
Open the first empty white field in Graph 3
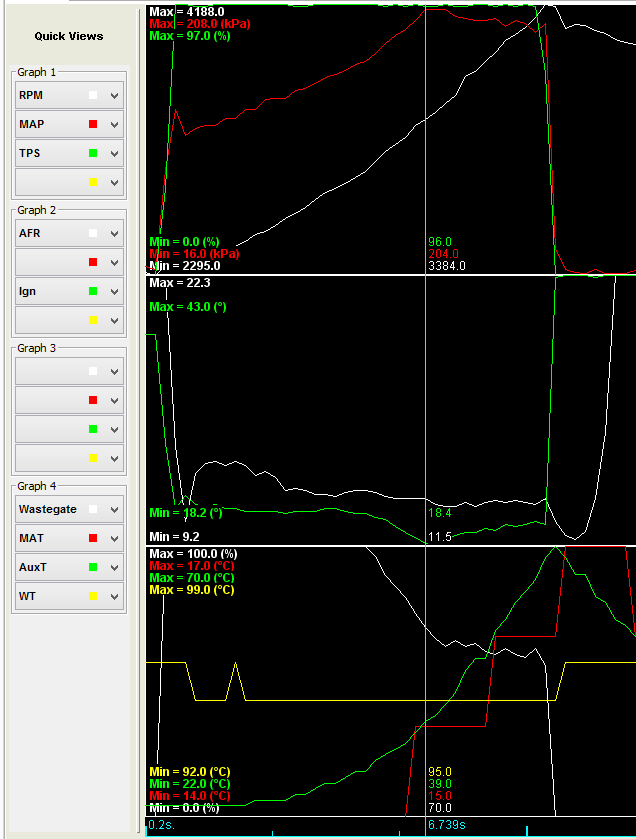tap(69, 371)
